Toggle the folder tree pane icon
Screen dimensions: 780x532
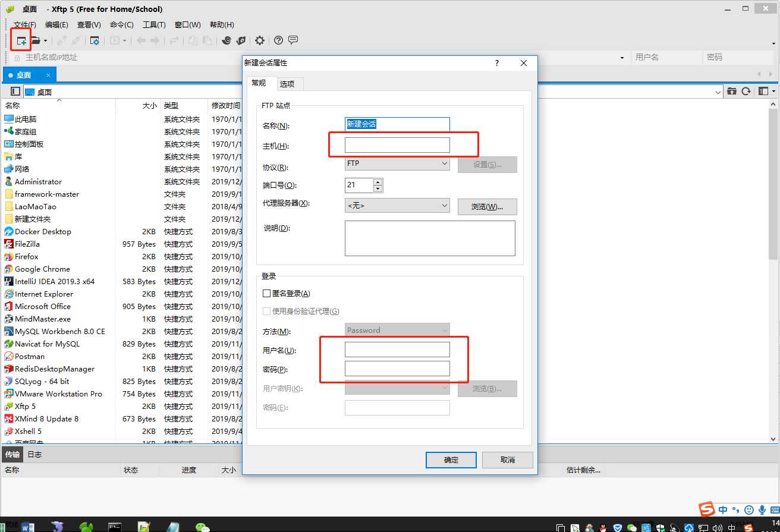[16, 92]
